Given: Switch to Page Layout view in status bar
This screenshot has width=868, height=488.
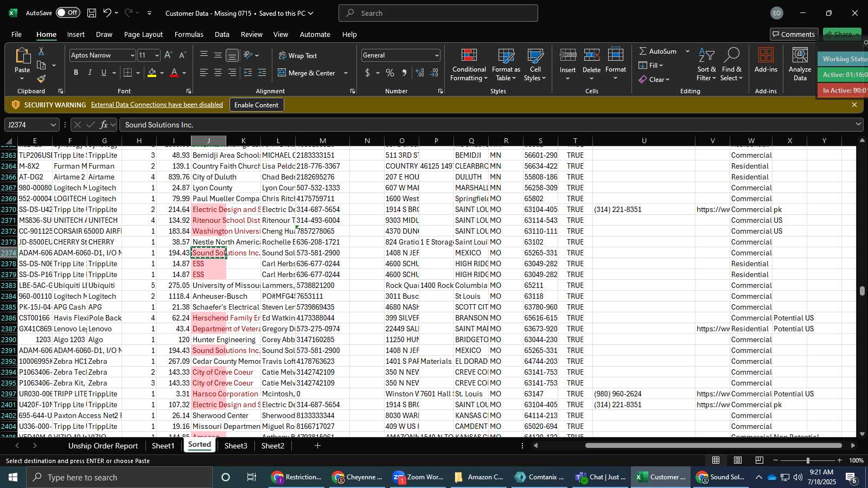Looking at the screenshot, I should 738,460.
